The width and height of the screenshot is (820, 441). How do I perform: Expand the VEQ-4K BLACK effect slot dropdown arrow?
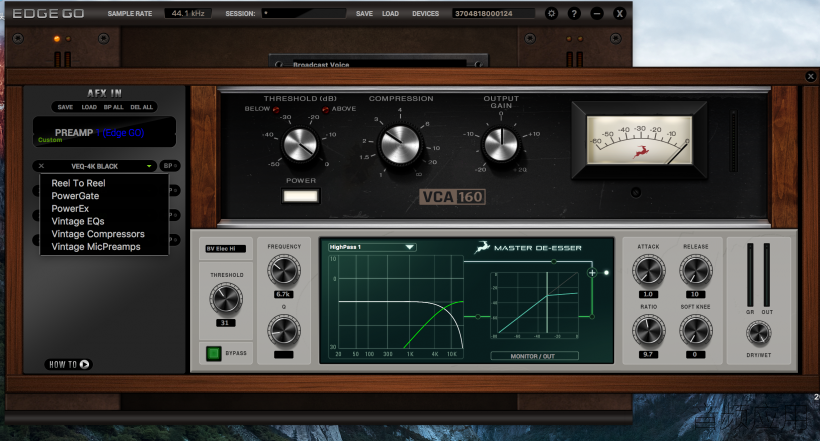149,166
